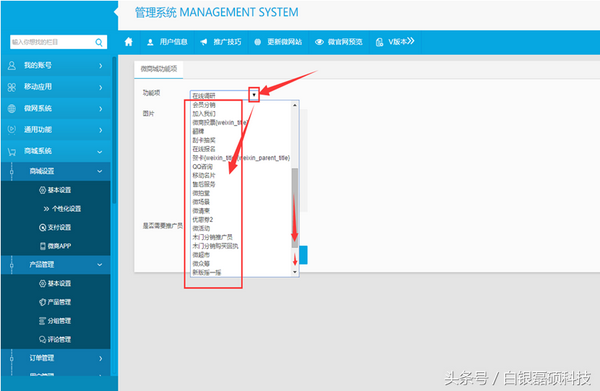Expand 通用功能 using its chevron
Viewport: 600px width, 391px height.
click(101, 130)
